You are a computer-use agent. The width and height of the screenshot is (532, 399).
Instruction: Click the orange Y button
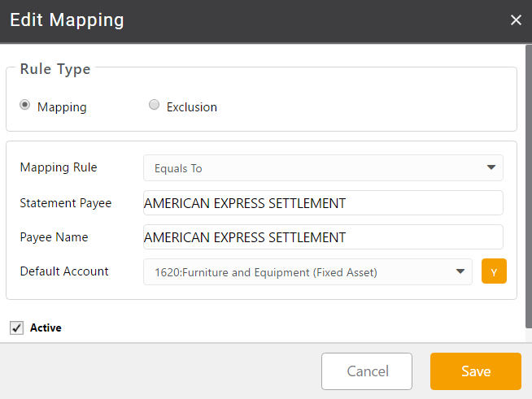[494, 271]
